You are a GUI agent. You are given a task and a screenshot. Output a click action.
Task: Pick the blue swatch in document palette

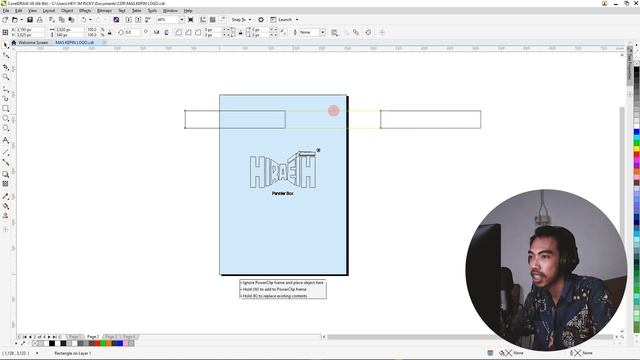point(120,344)
